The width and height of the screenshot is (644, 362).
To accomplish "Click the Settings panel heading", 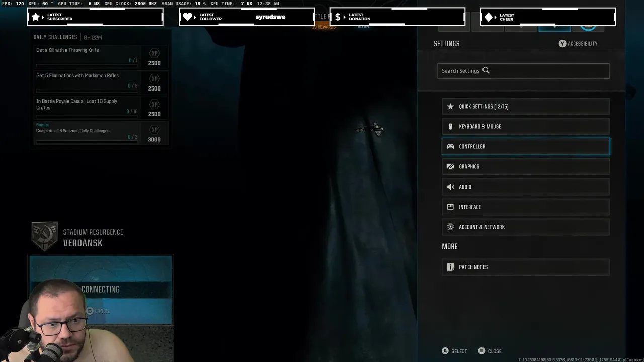I will pos(447,44).
